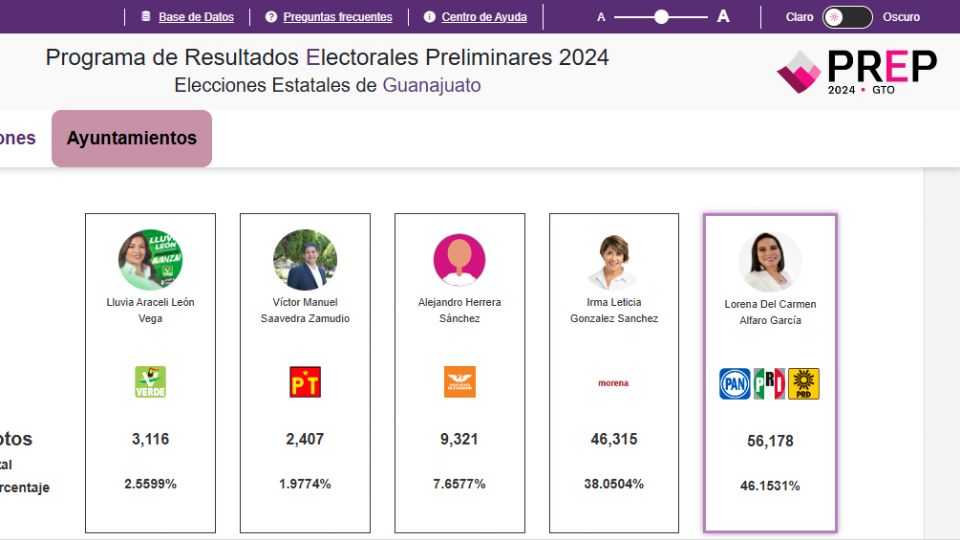Click the PREP 2024 GTO logo
Image resolution: width=960 pixels, height=540 pixels.
(x=856, y=71)
